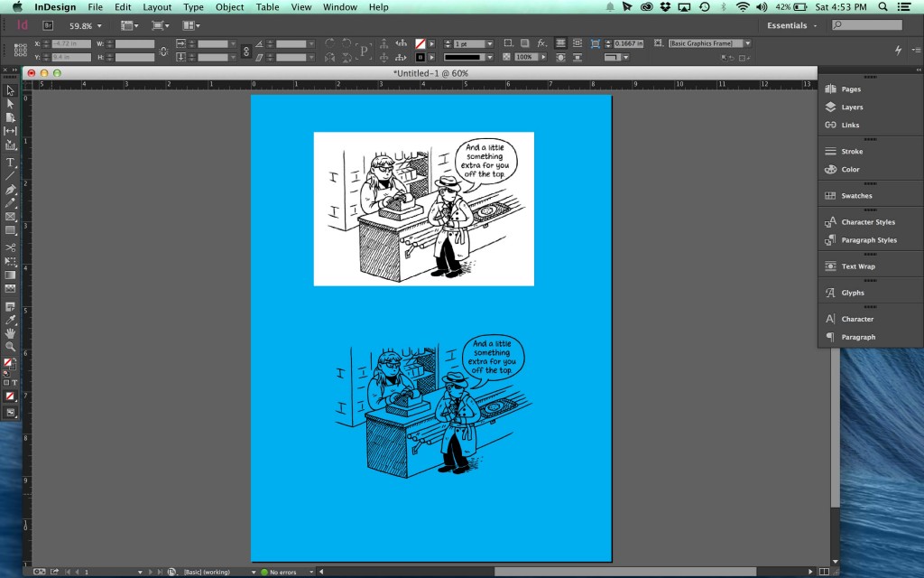Select the Page tool
Screen dimensions: 924x578
(x=10, y=117)
